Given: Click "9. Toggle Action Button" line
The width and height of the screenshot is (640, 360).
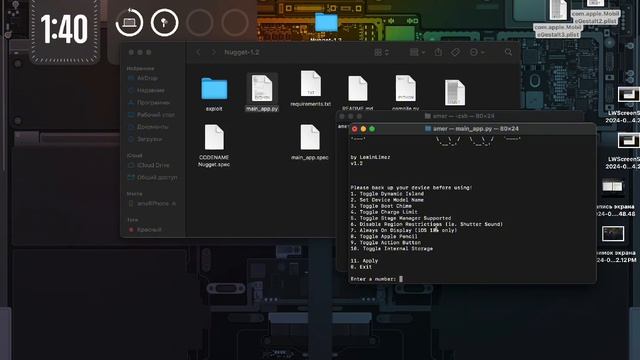Looking at the screenshot, I should [385, 242].
